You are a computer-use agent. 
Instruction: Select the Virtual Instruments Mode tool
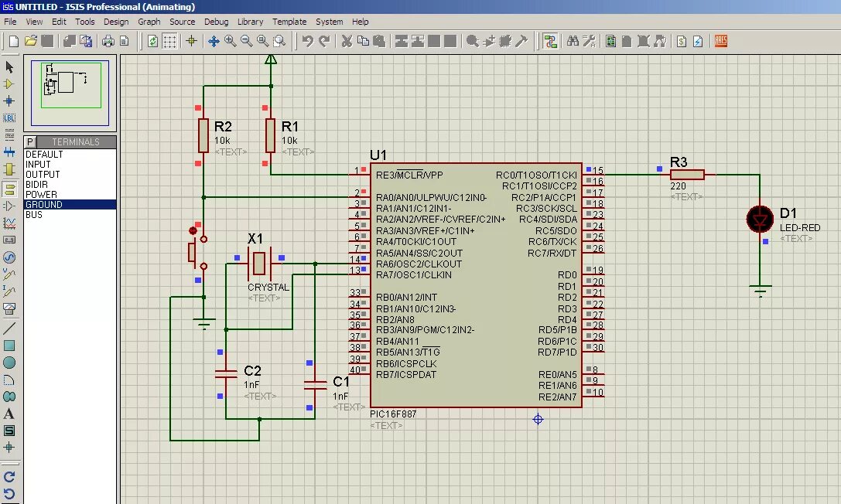(9, 308)
